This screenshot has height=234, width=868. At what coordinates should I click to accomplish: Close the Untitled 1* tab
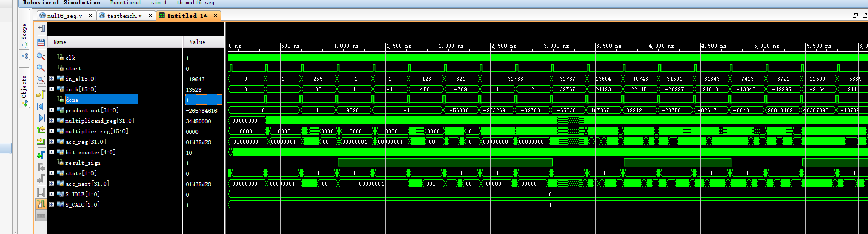pyautogui.click(x=215, y=16)
